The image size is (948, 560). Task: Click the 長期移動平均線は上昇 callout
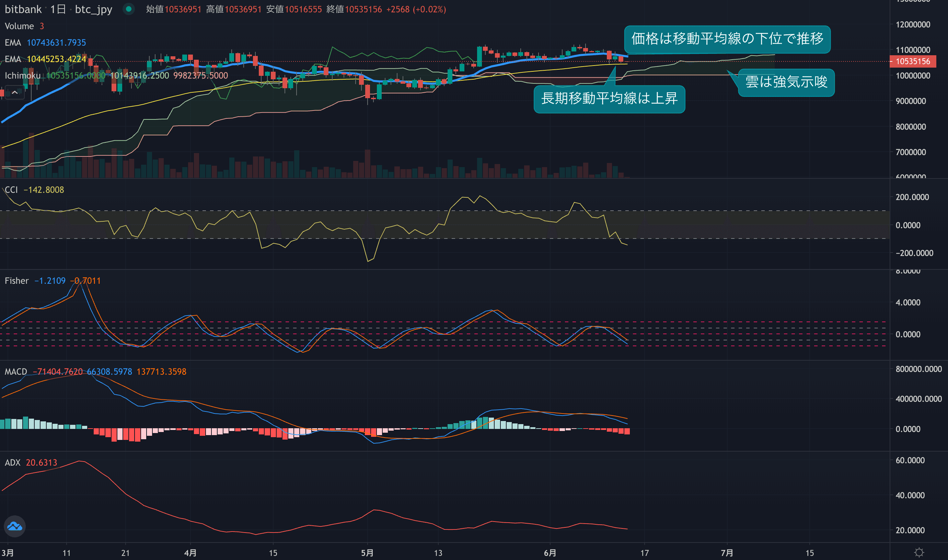pos(609,99)
